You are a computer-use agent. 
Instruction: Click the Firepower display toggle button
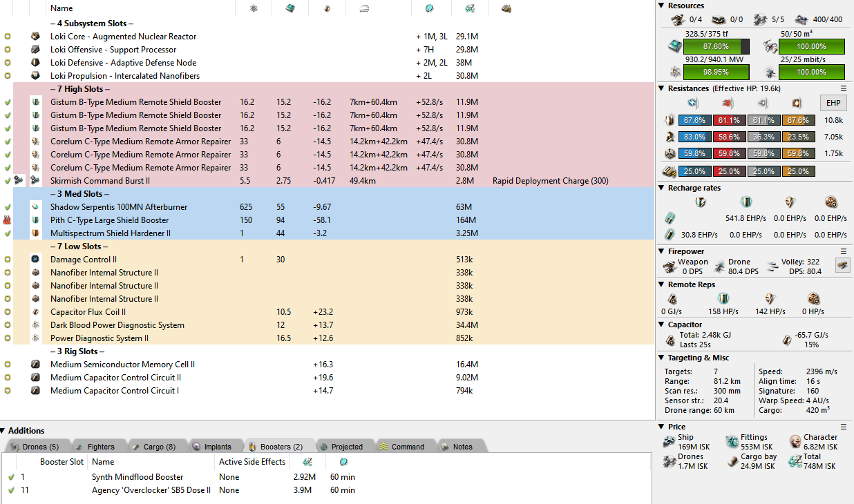[842, 266]
